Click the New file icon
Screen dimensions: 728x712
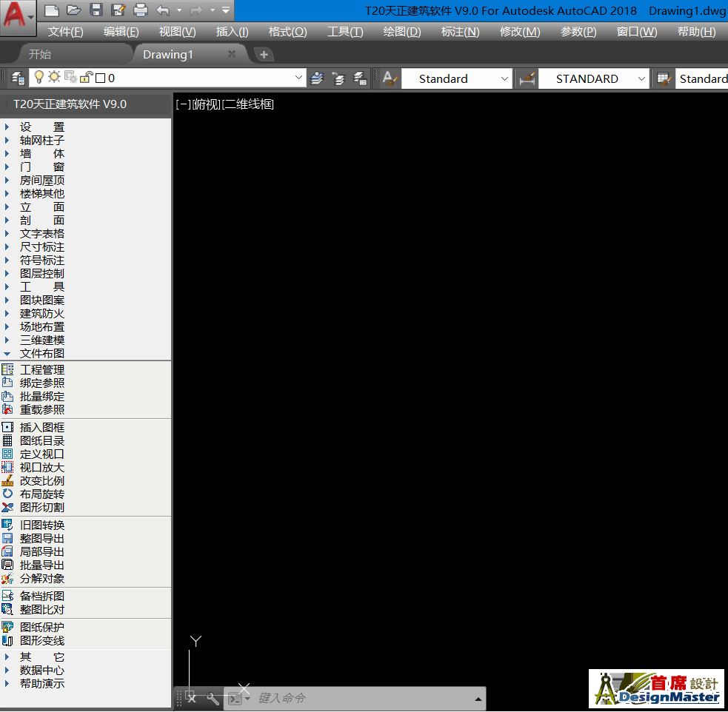pyautogui.click(x=52, y=10)
